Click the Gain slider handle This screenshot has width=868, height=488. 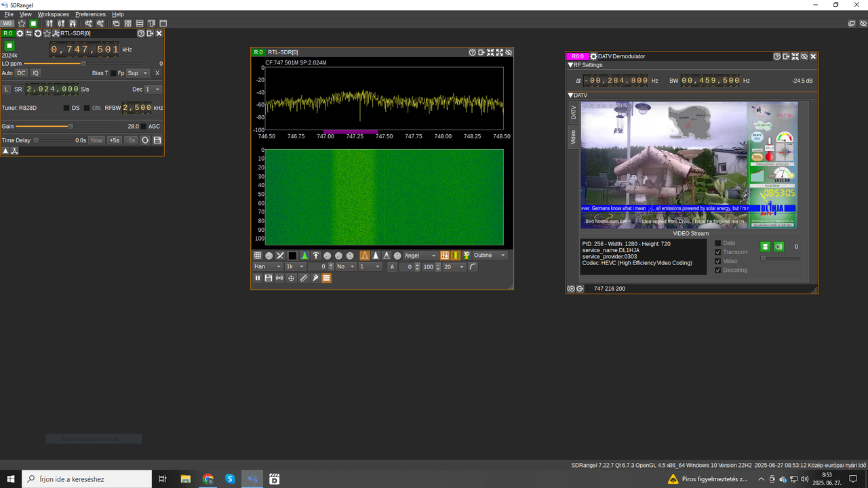(x=71, y=126)
